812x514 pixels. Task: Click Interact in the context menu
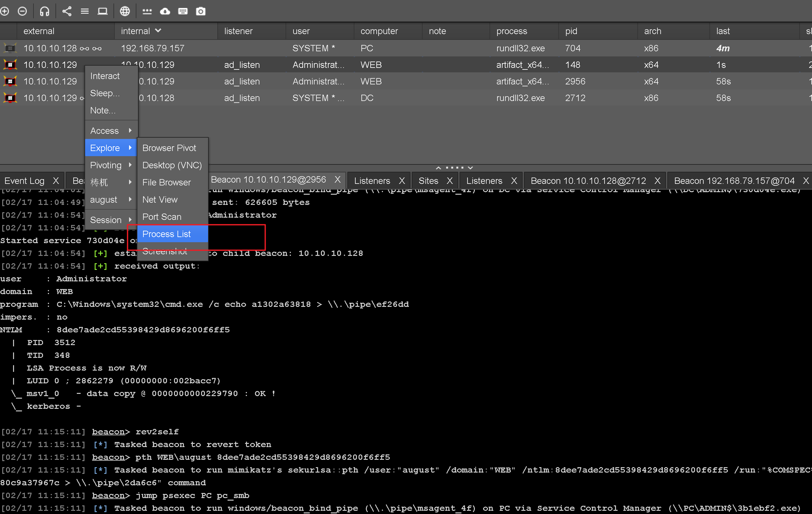tap(105, 76)
